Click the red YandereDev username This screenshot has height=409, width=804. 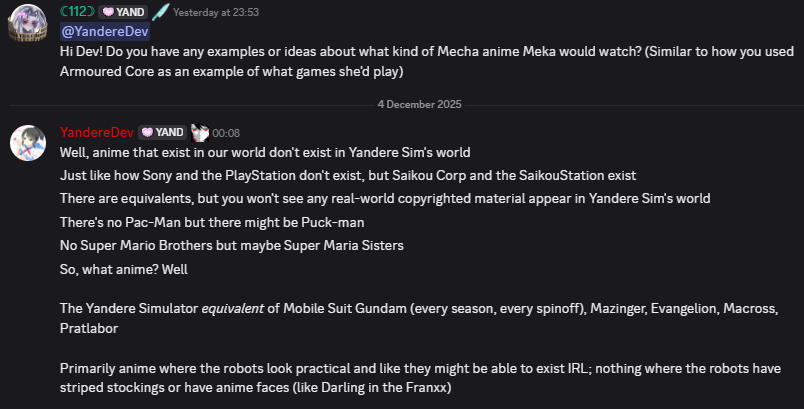point(97,132)
